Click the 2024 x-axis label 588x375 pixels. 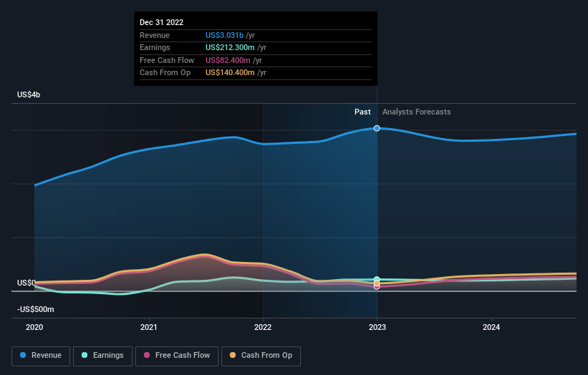click(491, 327)
